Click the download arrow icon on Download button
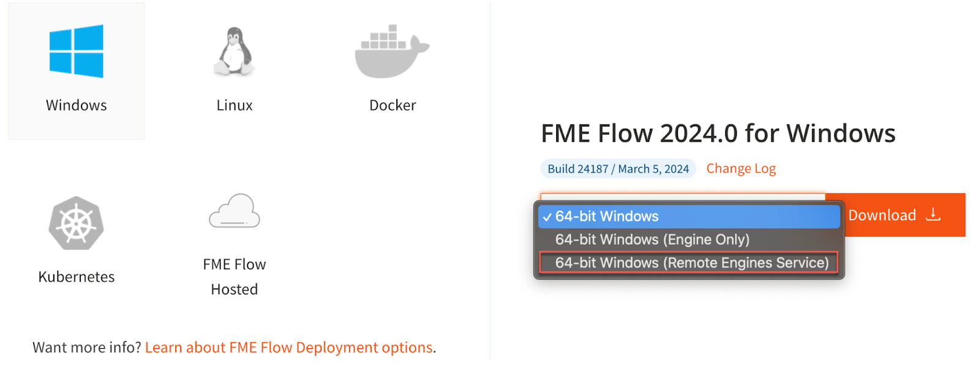This screenshot has width=980, height=371. point(933,215)
